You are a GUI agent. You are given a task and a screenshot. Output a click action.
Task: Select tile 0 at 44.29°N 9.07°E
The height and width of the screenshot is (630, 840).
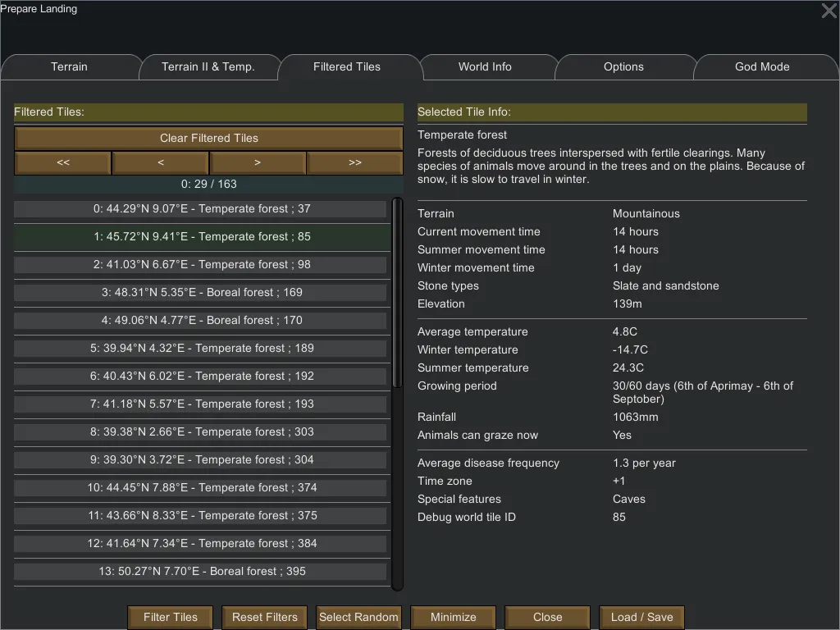201,209
